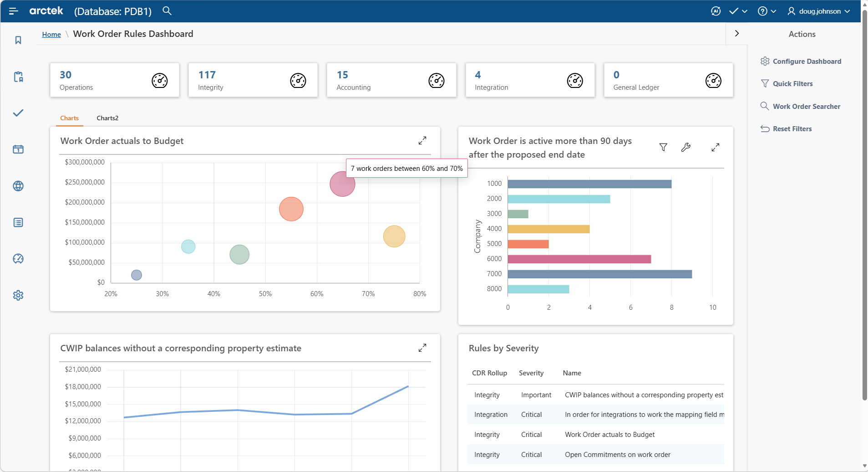The width and height of the screenshot is (868, 472).
Task: Open the list document sidebar icon
Action: 18,222
